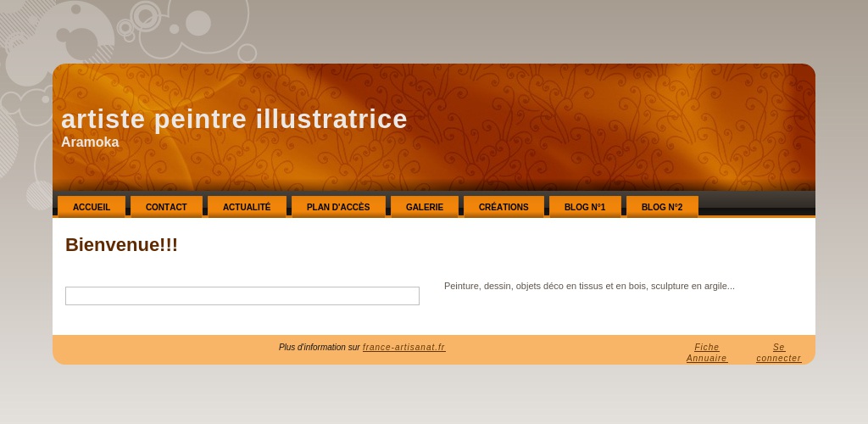Click the Bienvenue!!! heading

(x=122, y=245)
